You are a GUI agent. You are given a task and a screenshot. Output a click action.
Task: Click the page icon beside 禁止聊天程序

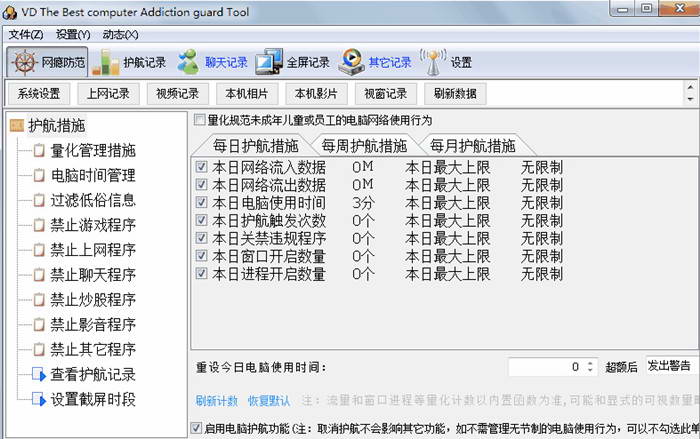pos(39,275)
